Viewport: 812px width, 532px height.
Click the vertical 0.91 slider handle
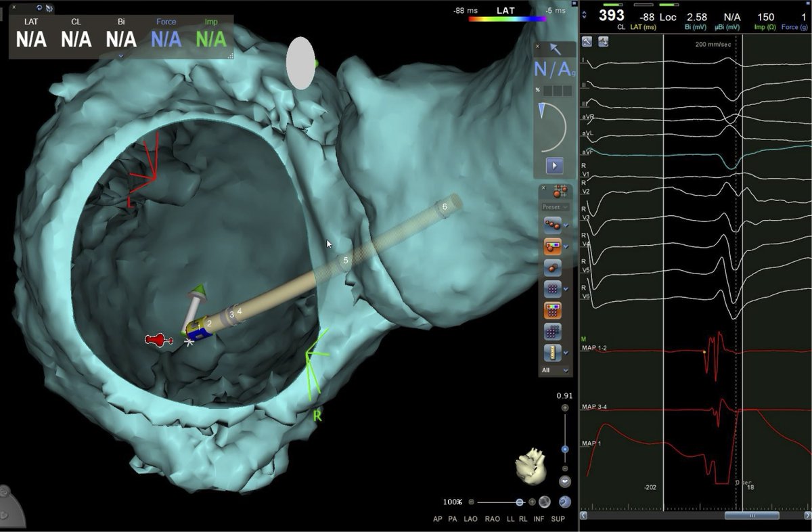[x=565, y=449]
